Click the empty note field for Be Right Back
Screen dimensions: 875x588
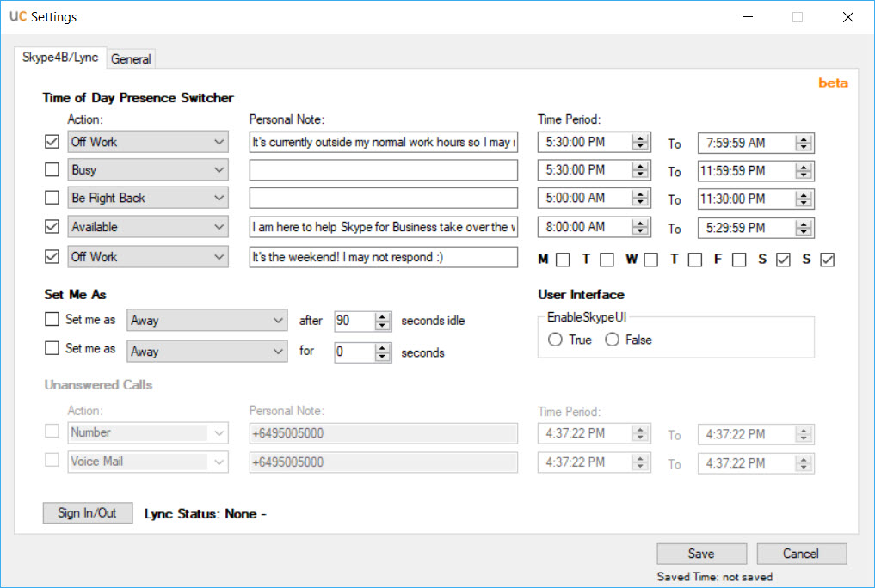(384, 198)
